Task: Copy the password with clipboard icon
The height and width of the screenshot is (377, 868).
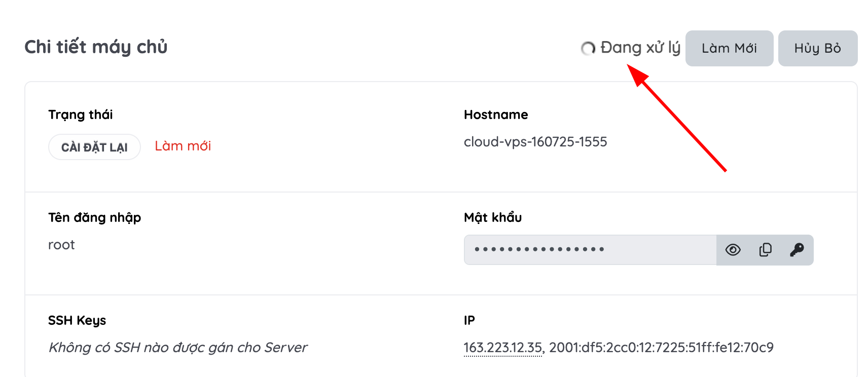Action: [765, 250]
